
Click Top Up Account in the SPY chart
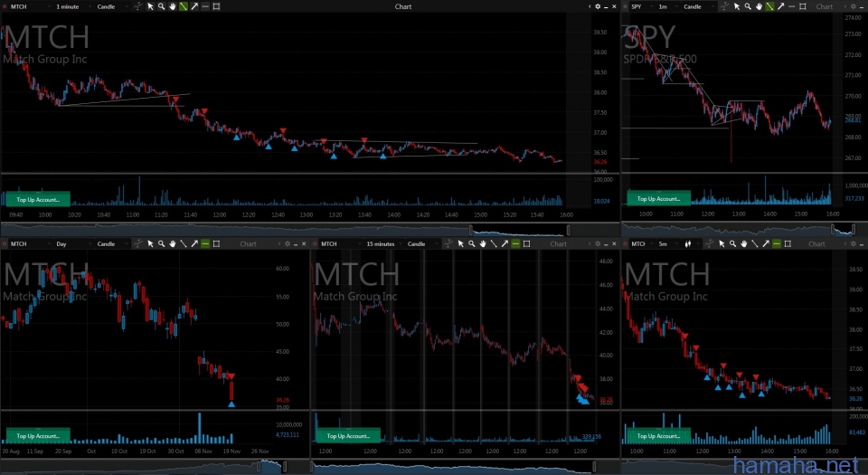[658, 198]
